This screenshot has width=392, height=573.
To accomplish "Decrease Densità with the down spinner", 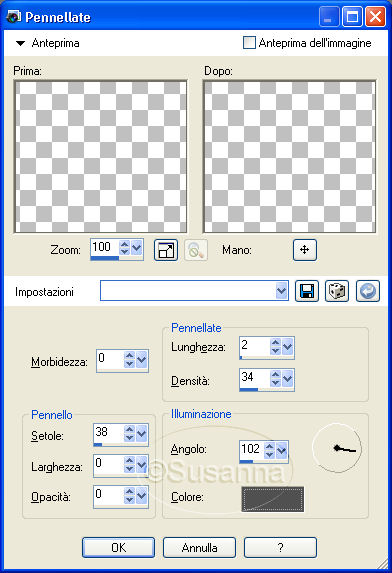I will (276, 383).
